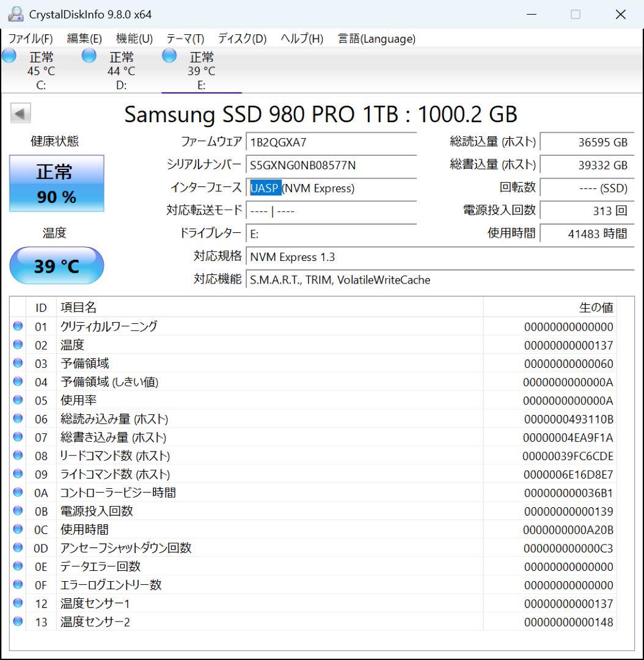Image resolution: width=644 pixels, height=660 pixels.
Task: Click the 電源投入回数 value 313 回
Action: (587, 210)
